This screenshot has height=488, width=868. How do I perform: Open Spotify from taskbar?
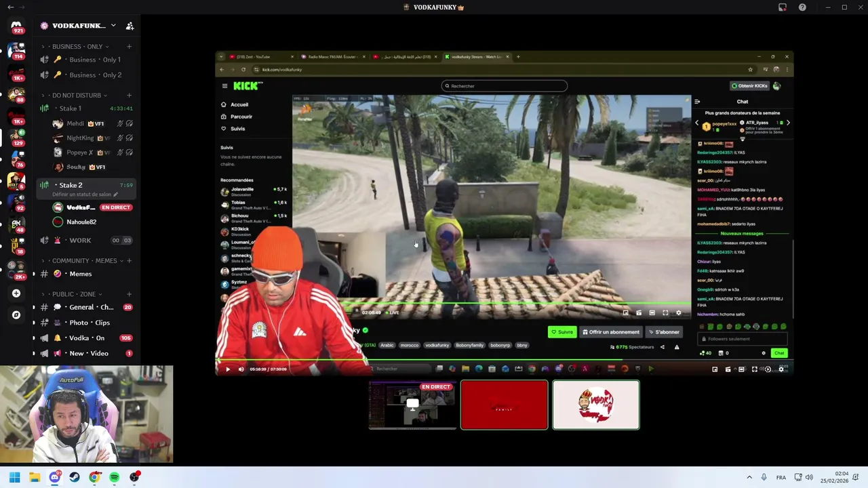[115, 477]
